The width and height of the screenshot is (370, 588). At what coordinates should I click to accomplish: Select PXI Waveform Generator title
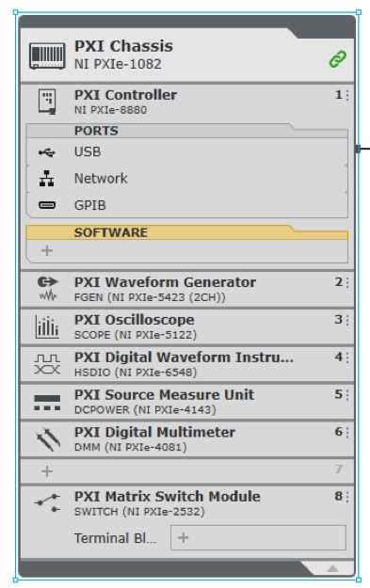165,282
